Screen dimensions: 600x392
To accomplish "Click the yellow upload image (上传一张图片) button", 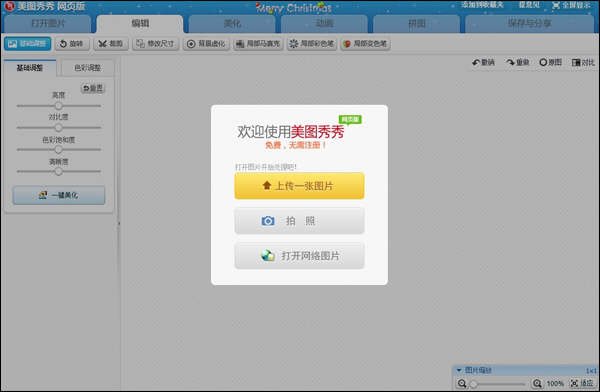I will pyautogui.click(x=299, y=186).
